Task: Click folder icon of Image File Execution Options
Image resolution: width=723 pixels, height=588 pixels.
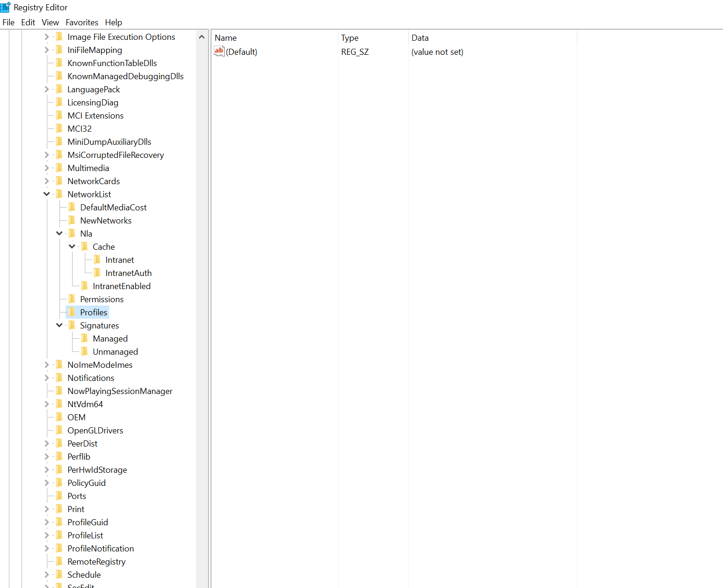Action: (x=60, y=37)
